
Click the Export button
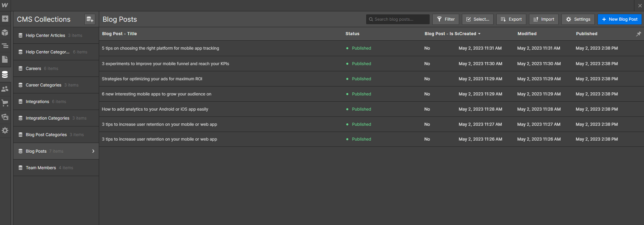point(511,19)
